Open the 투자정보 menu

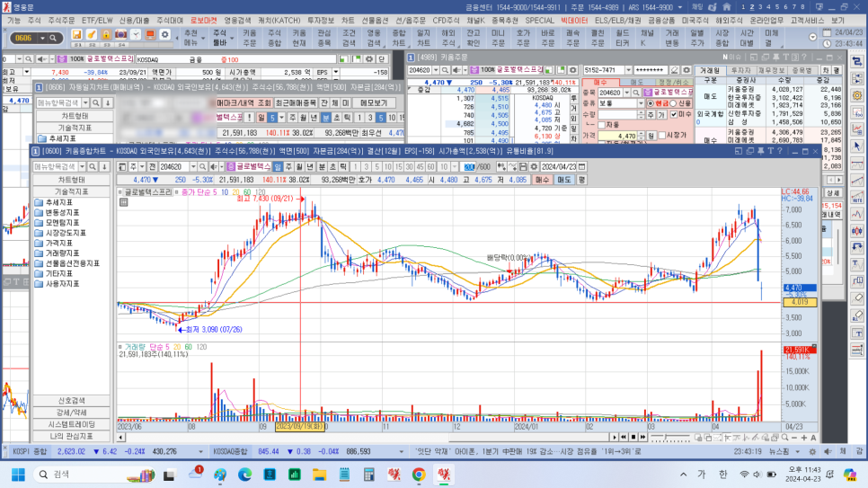(x=321, y=21)
